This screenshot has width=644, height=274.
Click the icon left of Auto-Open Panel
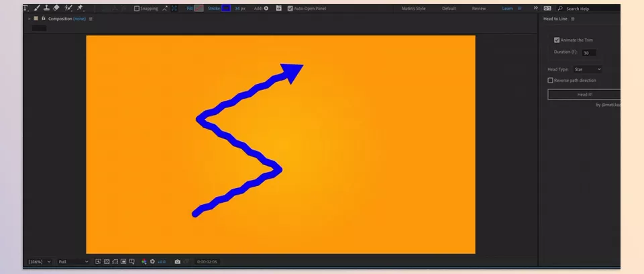pos(279,8)
